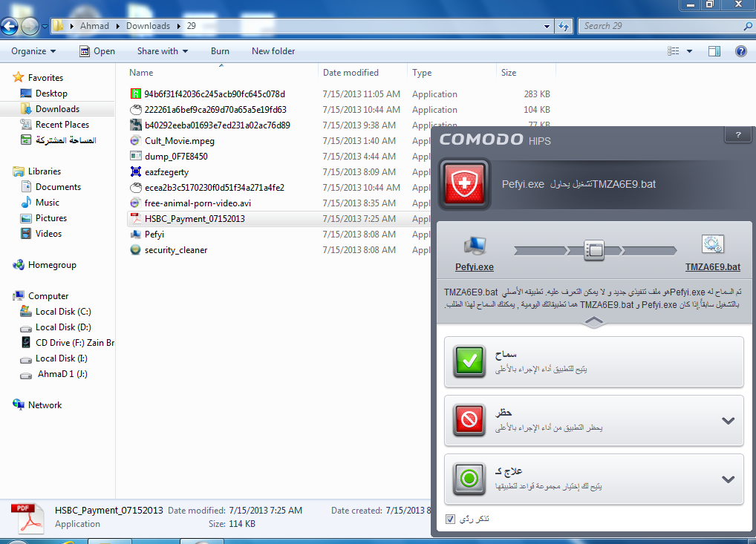This screenshot has height=544, width=756.
Task: Click the green 94b6f31f42036c245acb90fc645c078d file icon
Action: coord(136,94)
